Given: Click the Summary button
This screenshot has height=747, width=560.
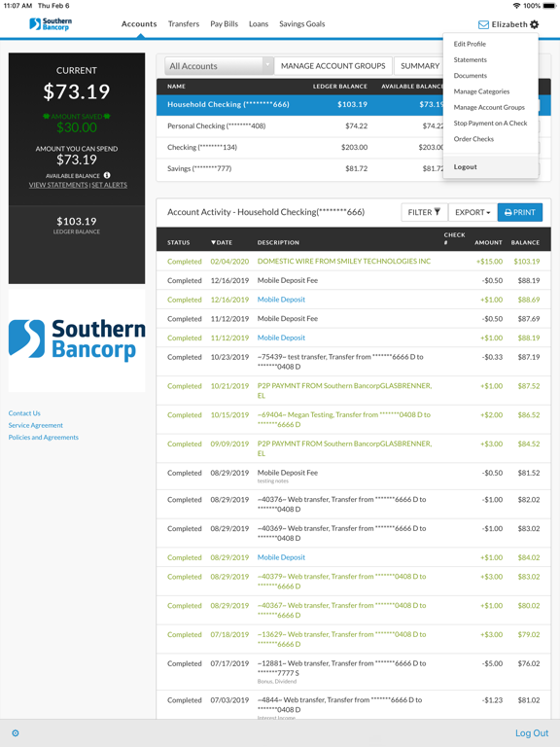Looking at the screenshot, I should [420, 66].
